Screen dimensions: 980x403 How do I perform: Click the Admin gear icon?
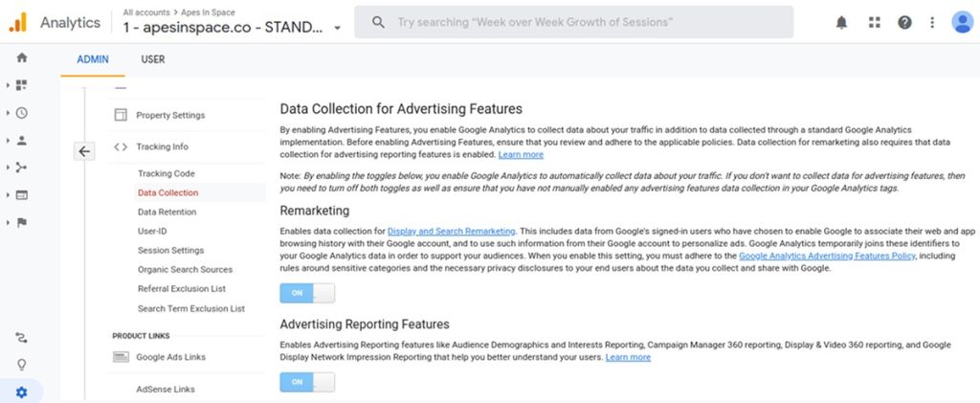[x=22, y=392]
